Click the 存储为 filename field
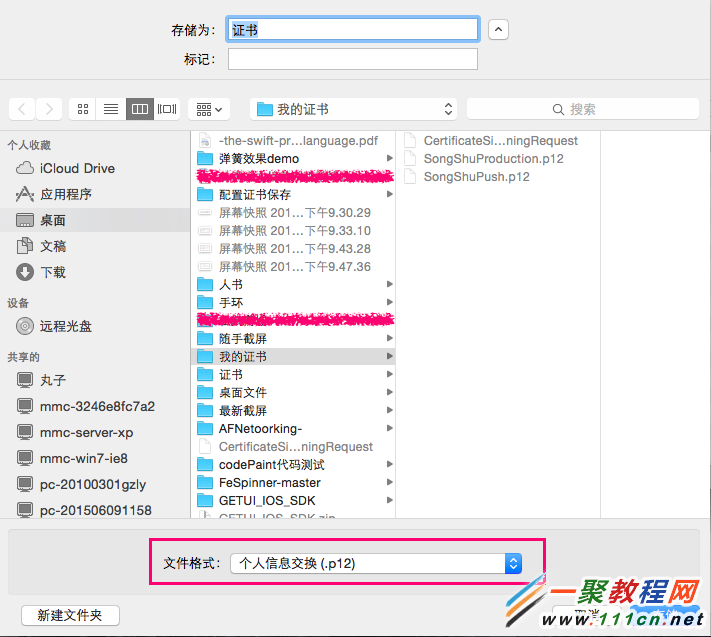 point(353,30)
